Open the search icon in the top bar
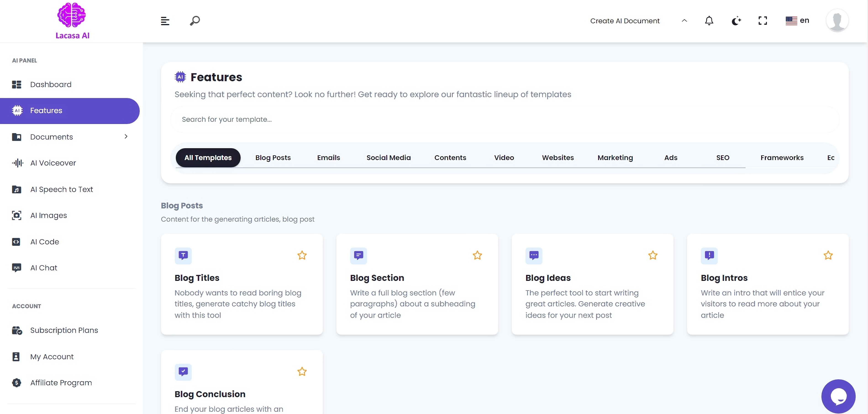The width and height of the screenshot is (868, 414). click(x=195, y=21)
